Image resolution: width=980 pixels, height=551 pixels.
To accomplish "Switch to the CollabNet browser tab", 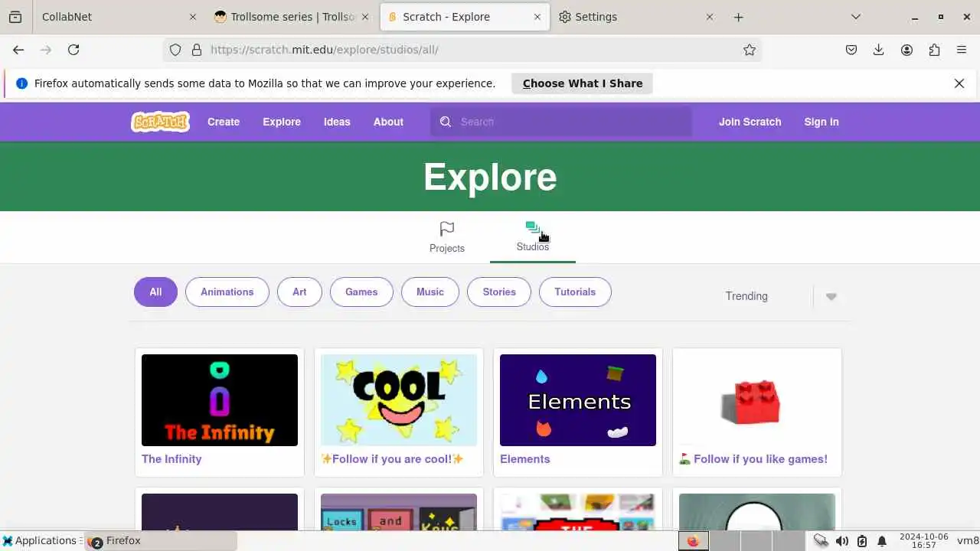I will (115, 17).
